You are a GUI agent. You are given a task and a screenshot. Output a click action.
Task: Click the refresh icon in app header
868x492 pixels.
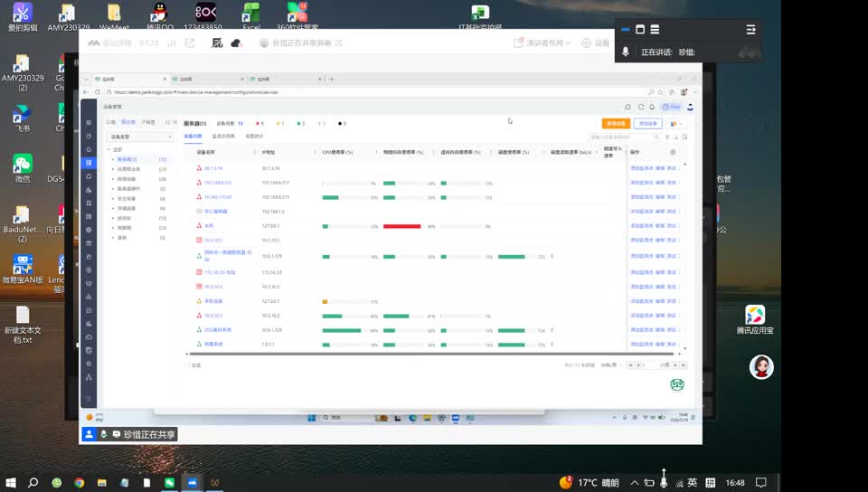click(640, 107)
